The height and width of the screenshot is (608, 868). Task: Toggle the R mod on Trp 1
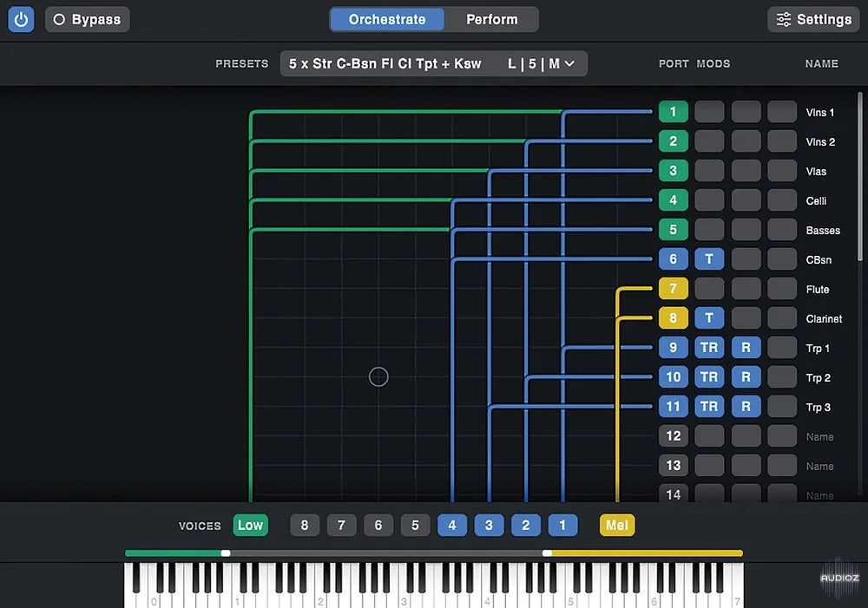pyautogui.click(x=746, y=348)
